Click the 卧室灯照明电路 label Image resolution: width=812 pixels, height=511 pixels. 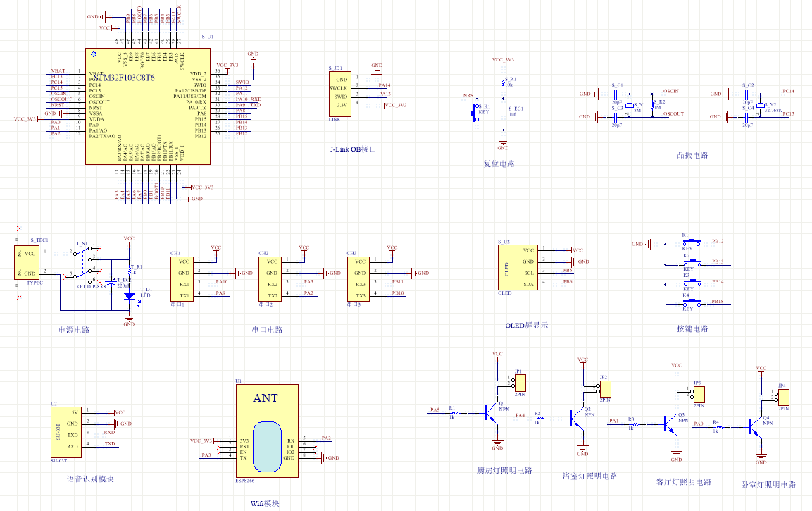[768, 485]
